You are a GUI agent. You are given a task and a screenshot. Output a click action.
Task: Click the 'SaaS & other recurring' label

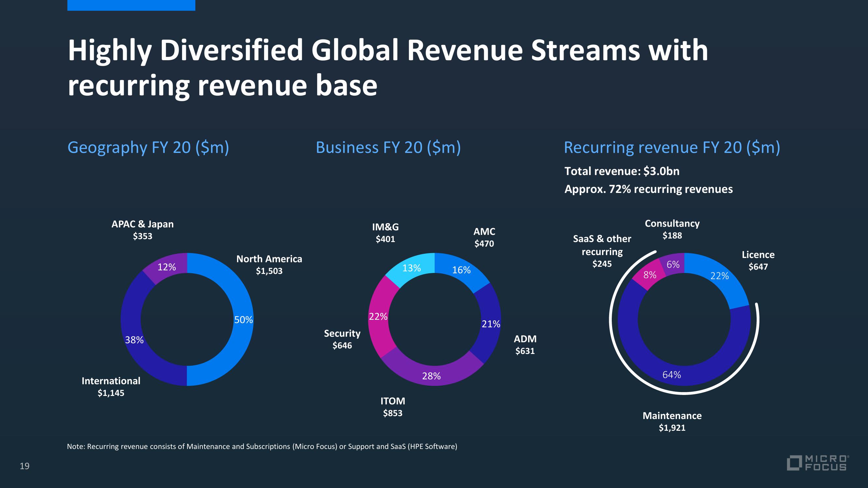point(602,245)
